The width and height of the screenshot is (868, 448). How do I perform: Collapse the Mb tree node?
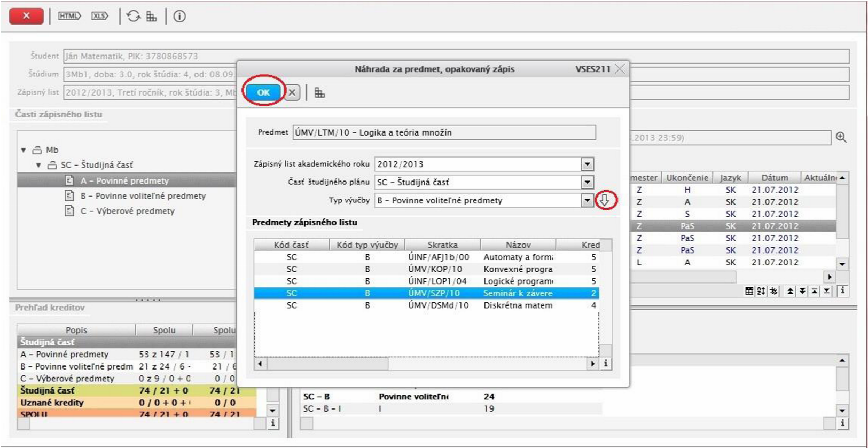click(24, 150)
